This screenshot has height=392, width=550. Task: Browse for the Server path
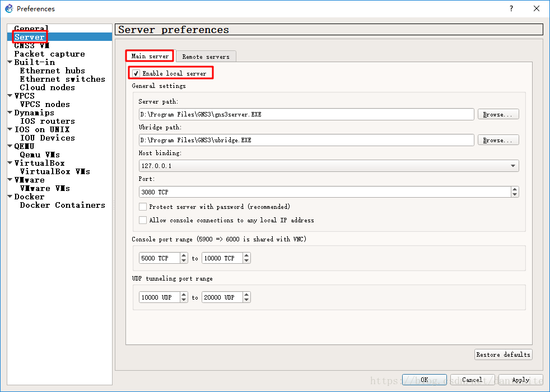click(498, 114)
